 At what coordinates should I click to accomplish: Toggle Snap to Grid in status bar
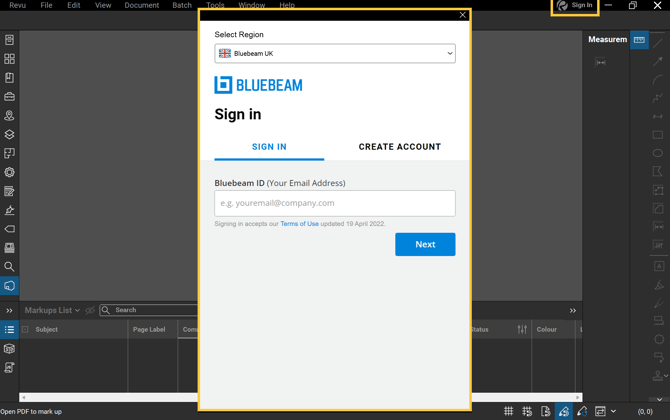[527, 411]
